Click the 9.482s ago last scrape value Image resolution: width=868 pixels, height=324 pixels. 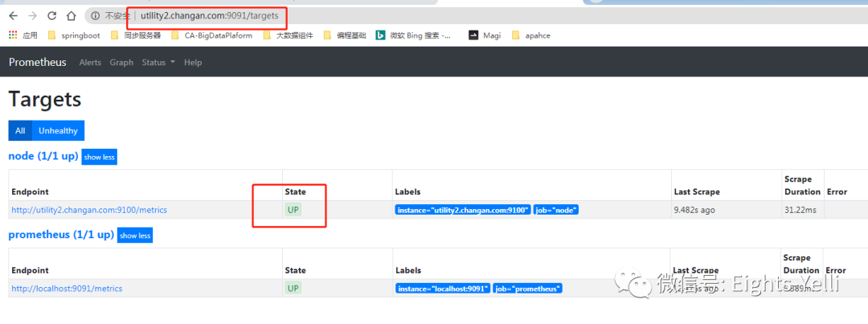click(693, 210)
